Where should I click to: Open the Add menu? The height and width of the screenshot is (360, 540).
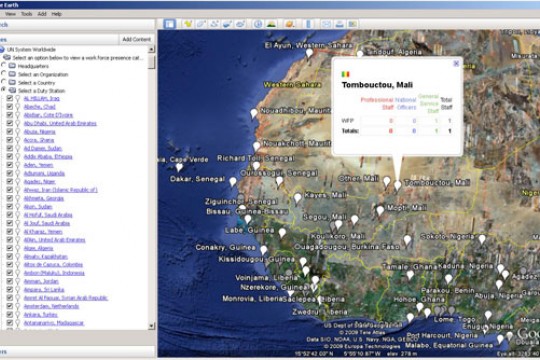tap(42, 14)
